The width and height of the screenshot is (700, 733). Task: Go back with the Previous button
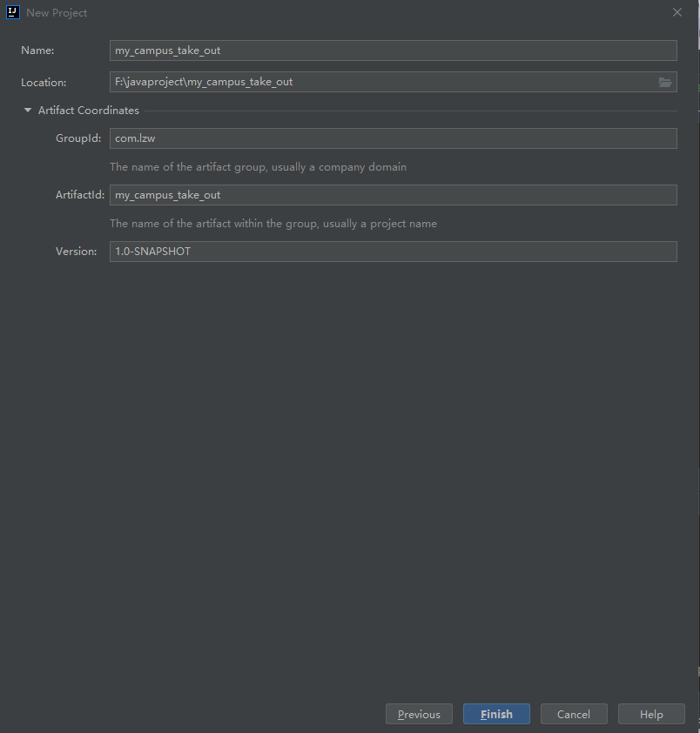419,714
